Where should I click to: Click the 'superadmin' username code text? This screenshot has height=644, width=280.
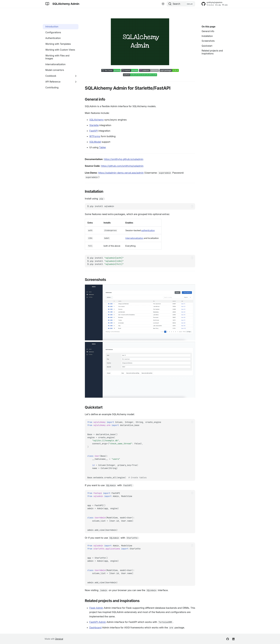point(165,173)
